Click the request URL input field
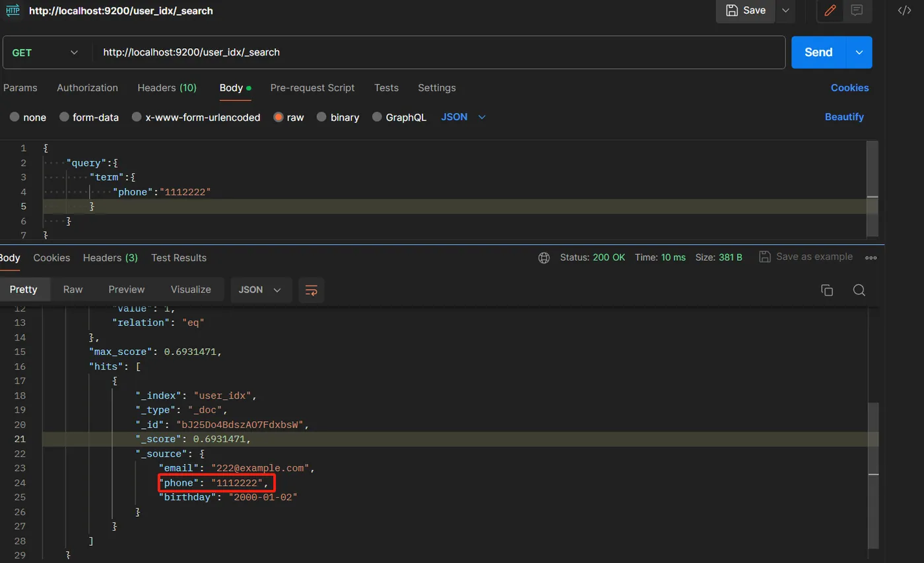Image resolution: width=924 pixels, height=563 pixels. 438,52
